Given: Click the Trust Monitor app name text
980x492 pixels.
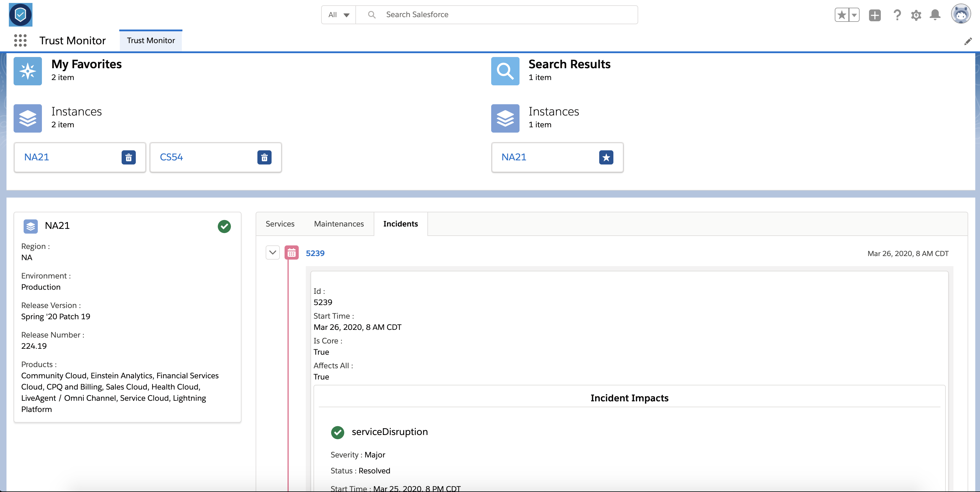Looking at the screenshot, I should point(72,40).
